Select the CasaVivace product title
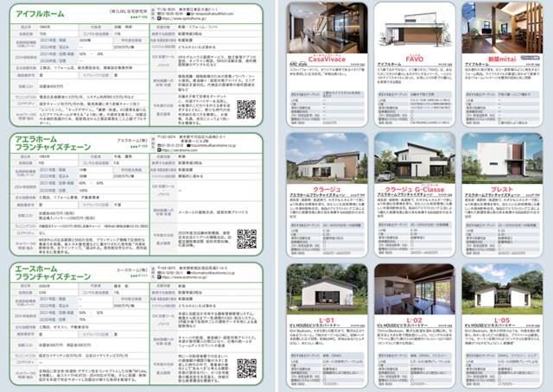553x392 pixels. pos(327,60)
